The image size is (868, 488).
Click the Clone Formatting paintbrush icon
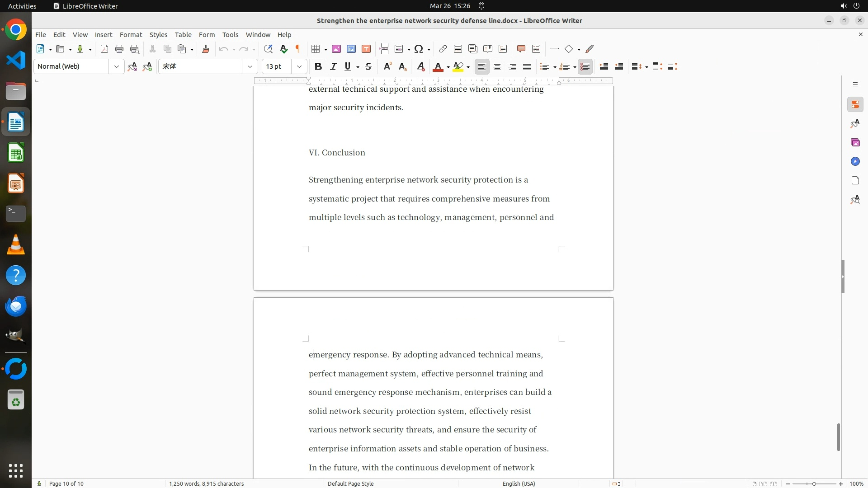click(206, 49)
